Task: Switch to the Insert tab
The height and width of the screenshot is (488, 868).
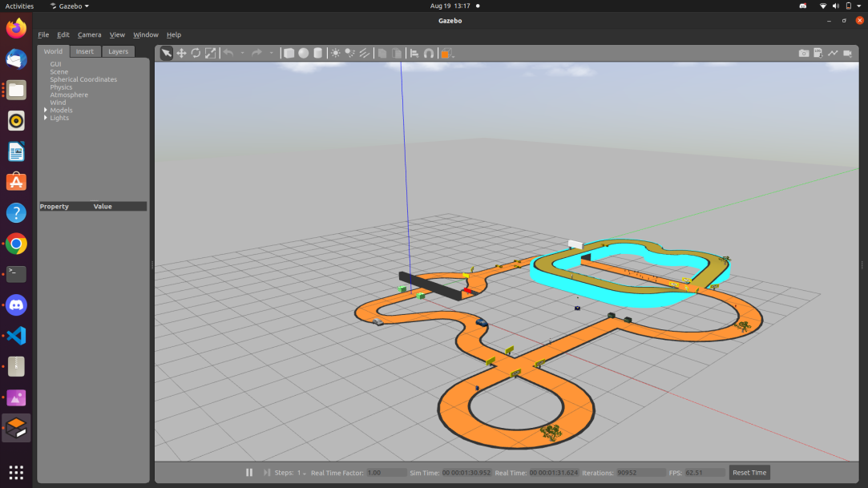Action: [x=85, y=51]
